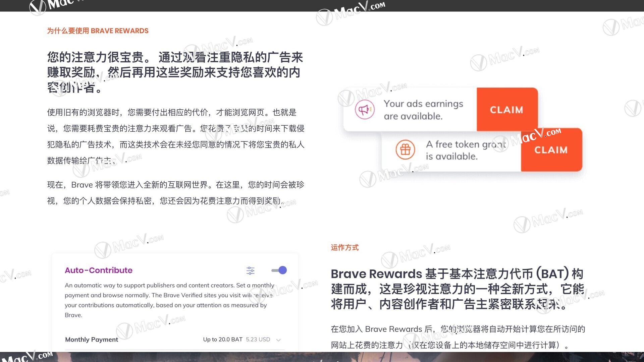This screenshot has width=644, height=362.
Task: Claim the ads earnings reward
Action: pyautogui.click(x=507, y=109)
